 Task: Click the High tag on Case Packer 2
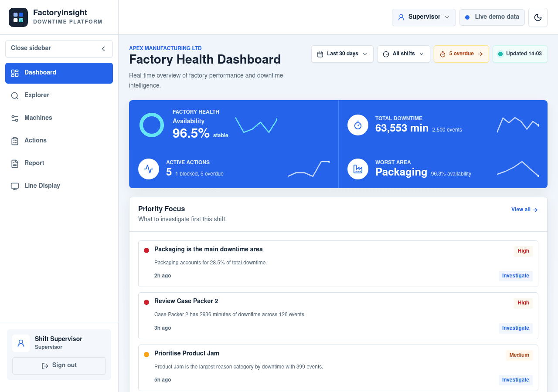(523, 303)
